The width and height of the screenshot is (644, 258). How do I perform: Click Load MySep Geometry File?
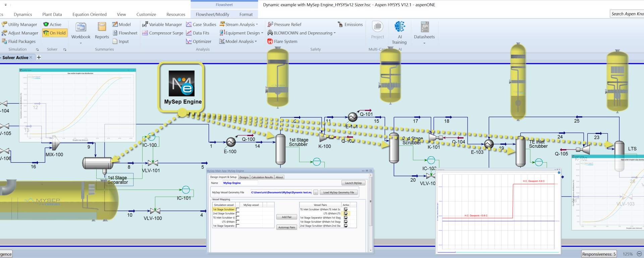[338, 192]
